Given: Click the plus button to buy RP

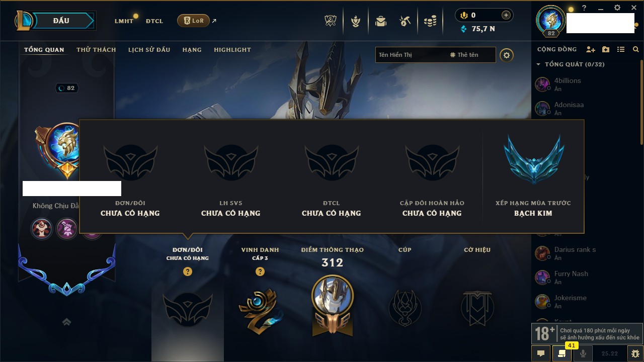Looking at the screenshot, I should [506, 15].
